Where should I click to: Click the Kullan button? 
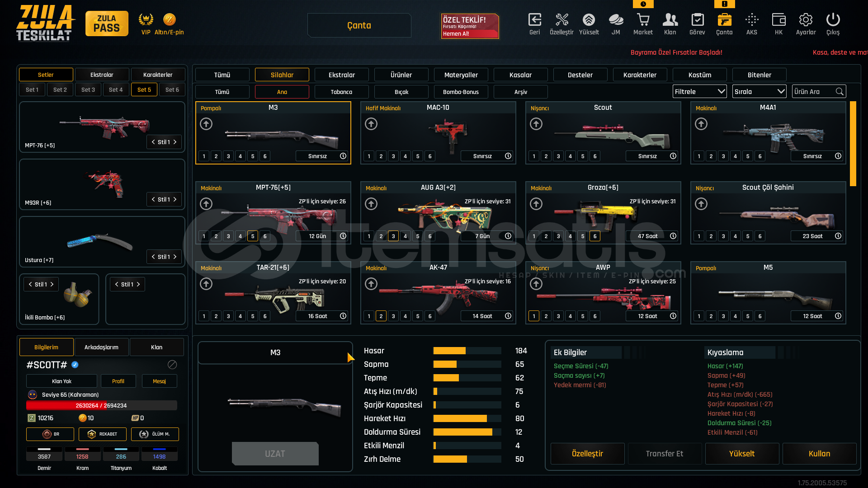point(820,454)
